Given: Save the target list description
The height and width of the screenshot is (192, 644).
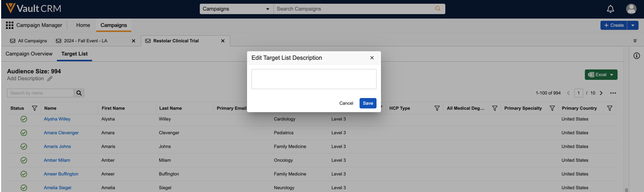Looking at the screenshot, I should [x=368, y=103].
